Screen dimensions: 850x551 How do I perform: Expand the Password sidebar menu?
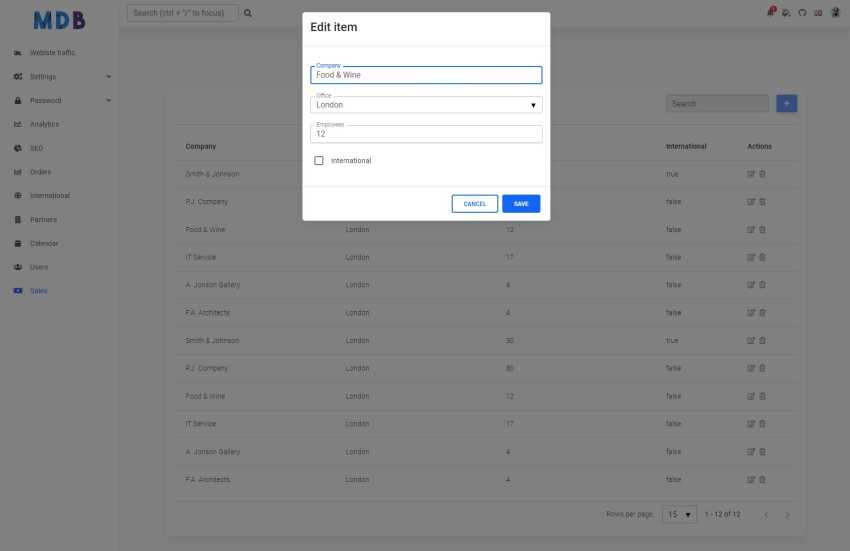tap(62, 100)
